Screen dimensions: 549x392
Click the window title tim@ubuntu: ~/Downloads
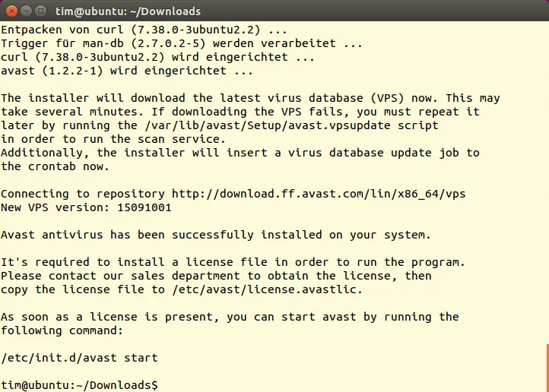point(127,11)
